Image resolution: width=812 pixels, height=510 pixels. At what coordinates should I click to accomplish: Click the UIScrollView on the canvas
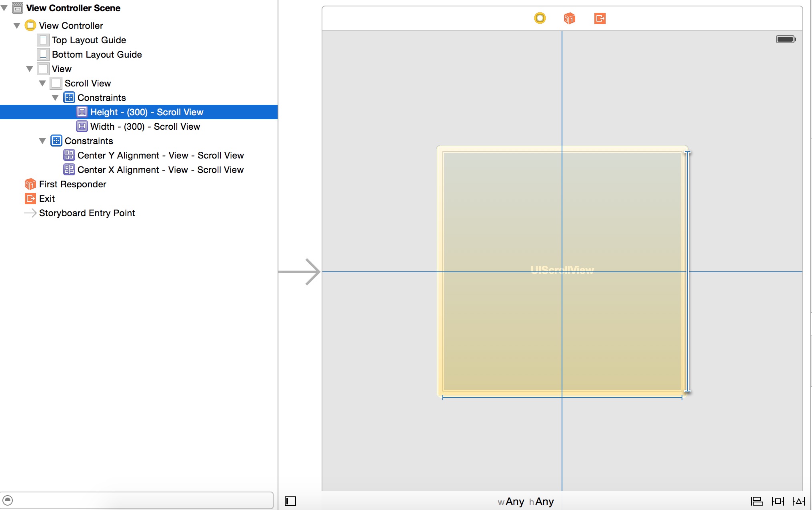[x=562, y=271]
